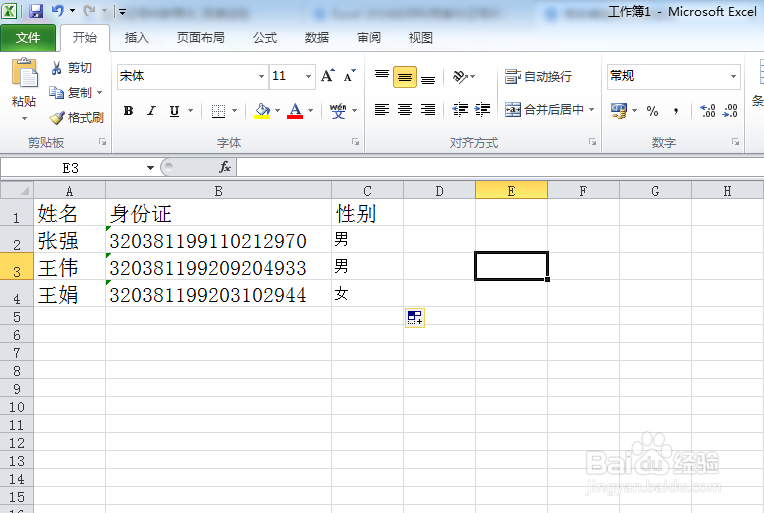Enable wrap text 自动换行

pyautogui.click(x=538, y=76)
